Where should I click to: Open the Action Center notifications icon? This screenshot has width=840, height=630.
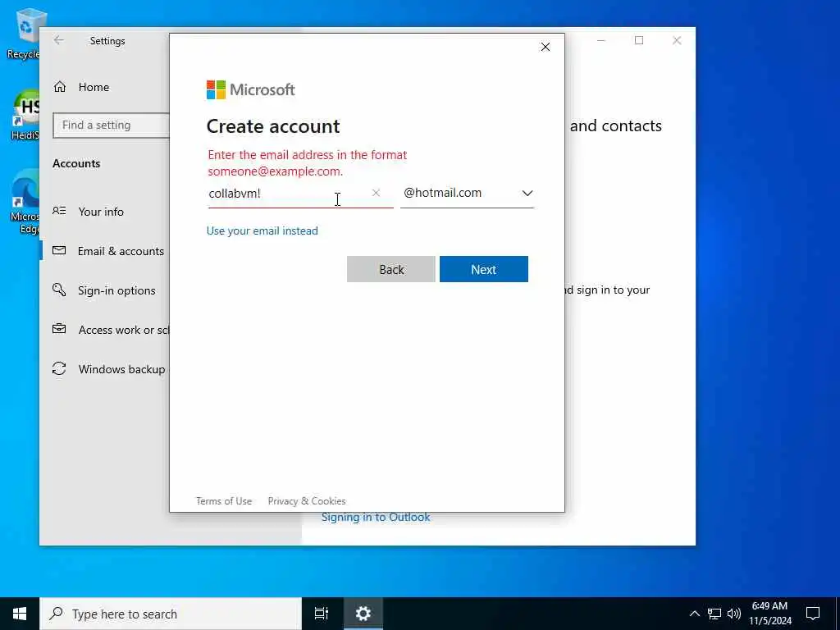[x=813, y=614]
